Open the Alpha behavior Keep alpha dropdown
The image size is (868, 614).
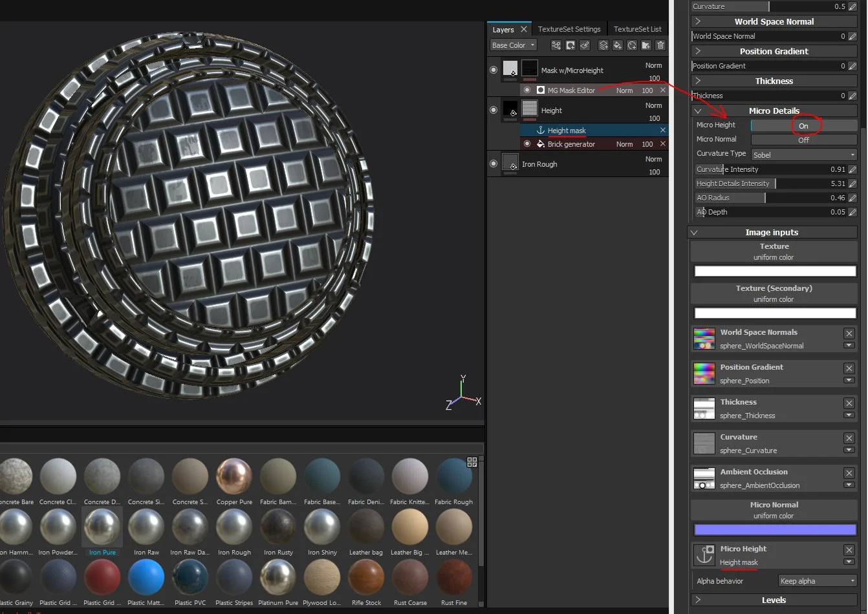[x=818, y=581]
